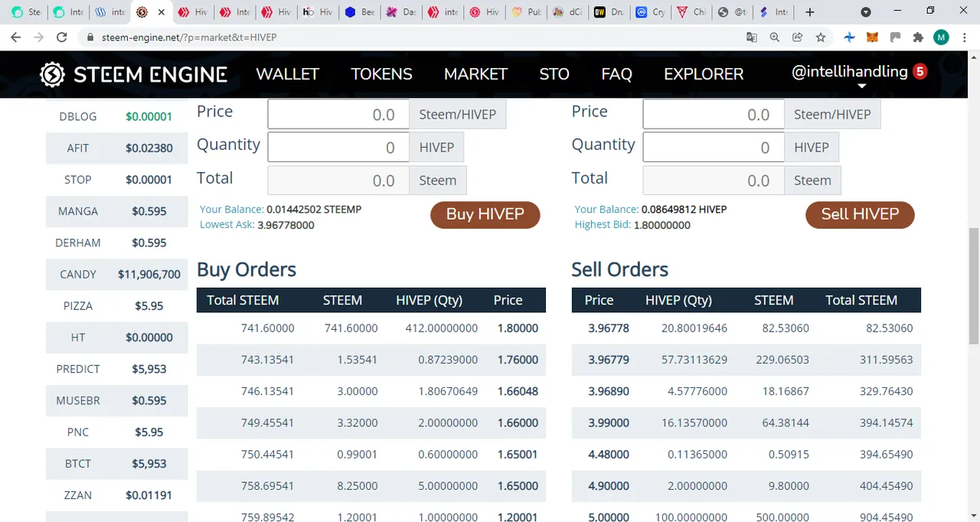Click sell order price 3.96778

609,328
